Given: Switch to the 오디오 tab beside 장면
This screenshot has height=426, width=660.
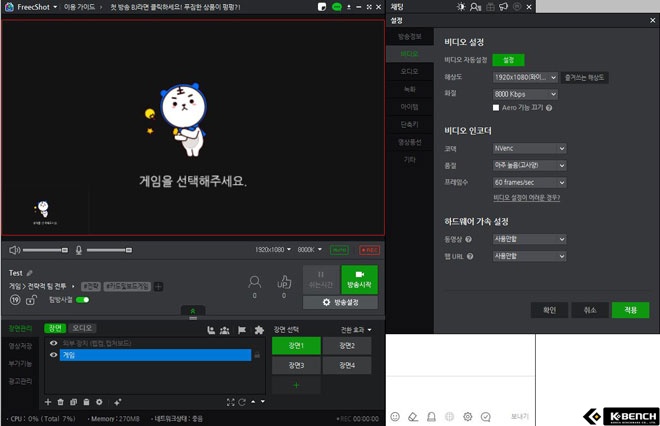Looking at the screenshot, I should [82, 328].
